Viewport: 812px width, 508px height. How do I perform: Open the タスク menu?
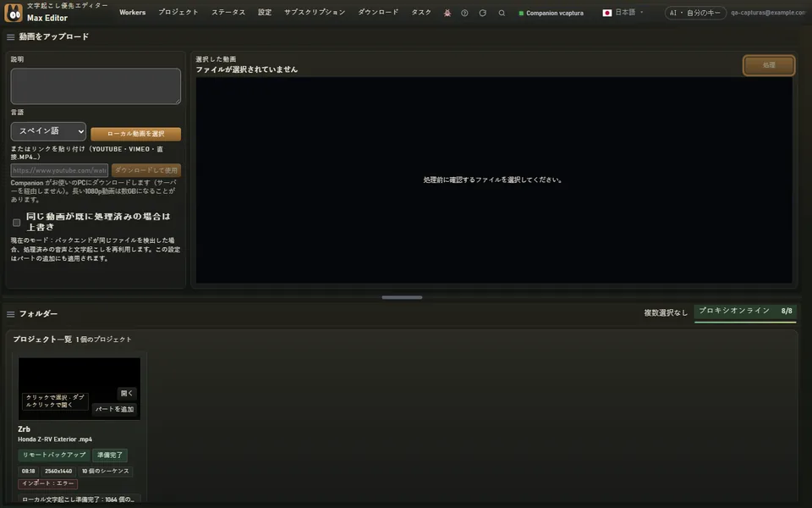[421, 13]
